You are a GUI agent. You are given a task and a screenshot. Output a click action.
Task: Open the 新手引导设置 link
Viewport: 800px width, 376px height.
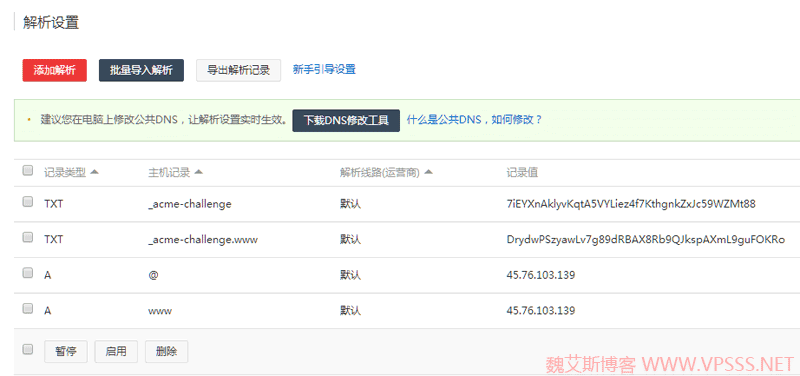click(x=324, y=69)
